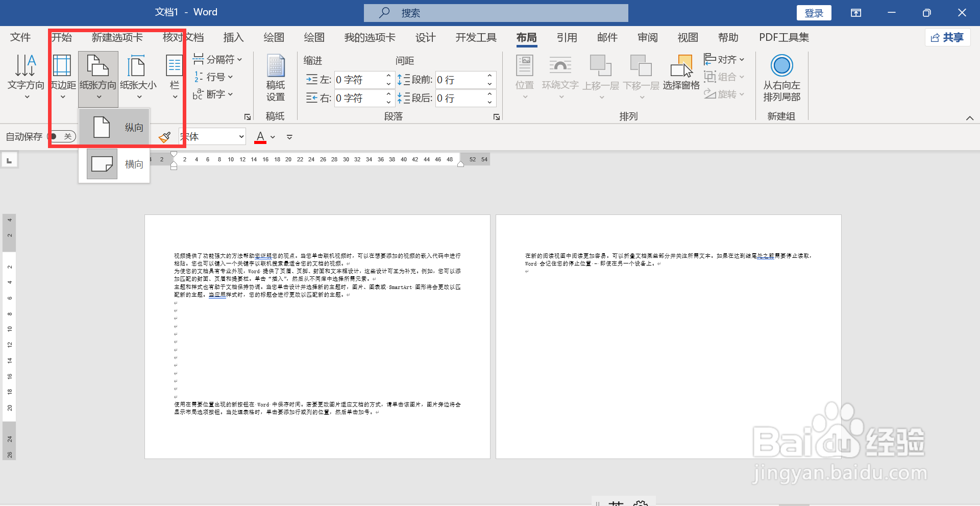Open the Help (帮助) tab
The height and width of the screenshot is (506, 980).
click(x=728, y=37)
